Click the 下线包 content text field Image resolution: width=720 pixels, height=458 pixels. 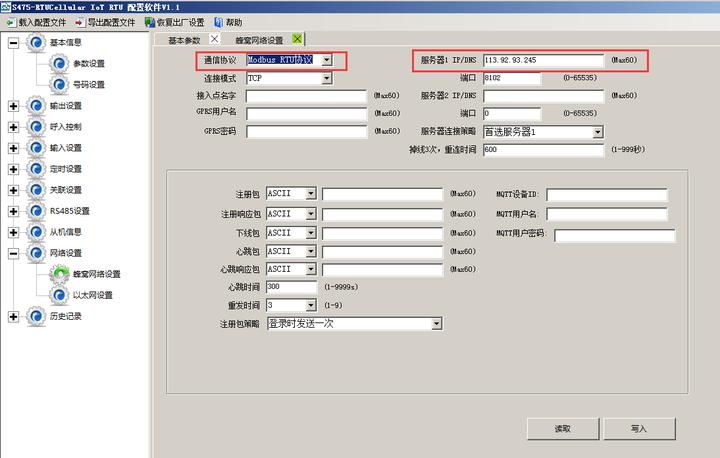click(x=382, y=233)
